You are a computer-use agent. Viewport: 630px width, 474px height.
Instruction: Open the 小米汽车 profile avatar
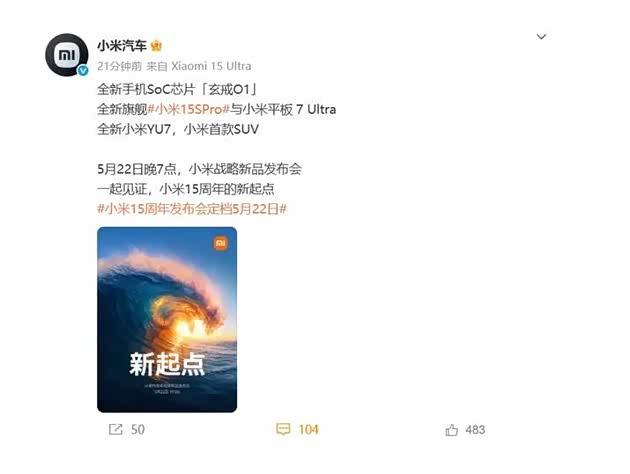[x=66, y=55]
